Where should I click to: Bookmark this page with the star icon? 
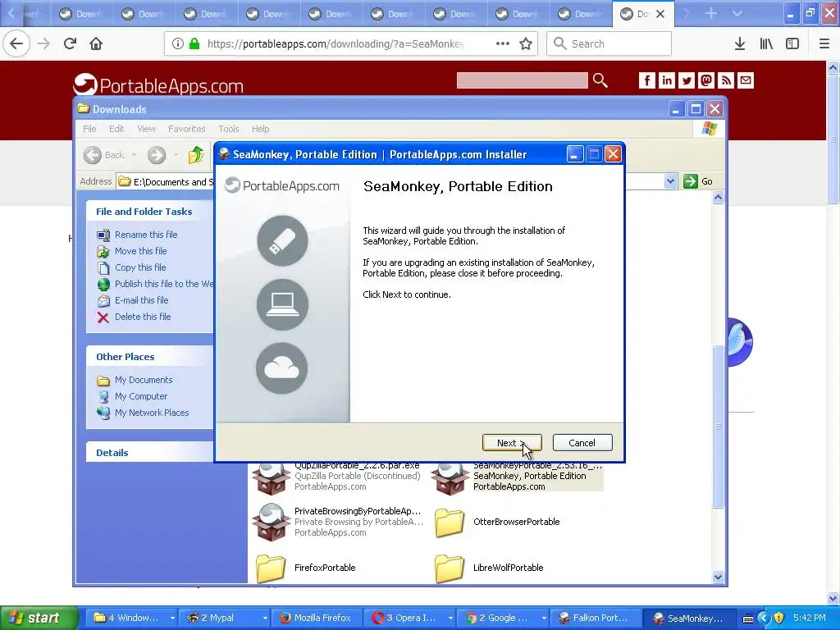[x=526, y=43]
